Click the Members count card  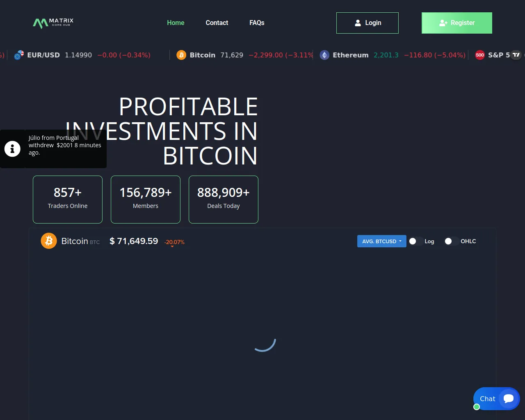tap(146, 199)
